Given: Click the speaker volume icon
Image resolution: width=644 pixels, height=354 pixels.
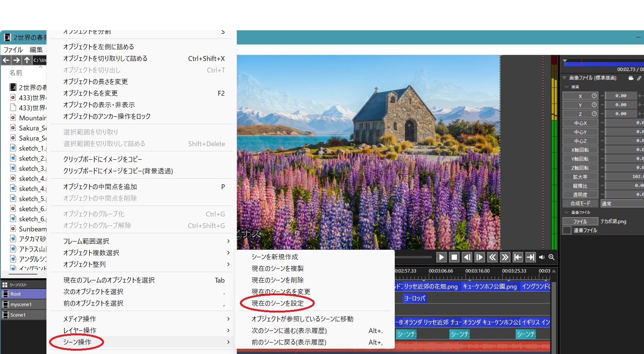Looking at the screenshot, I should [x=541, y=257].
